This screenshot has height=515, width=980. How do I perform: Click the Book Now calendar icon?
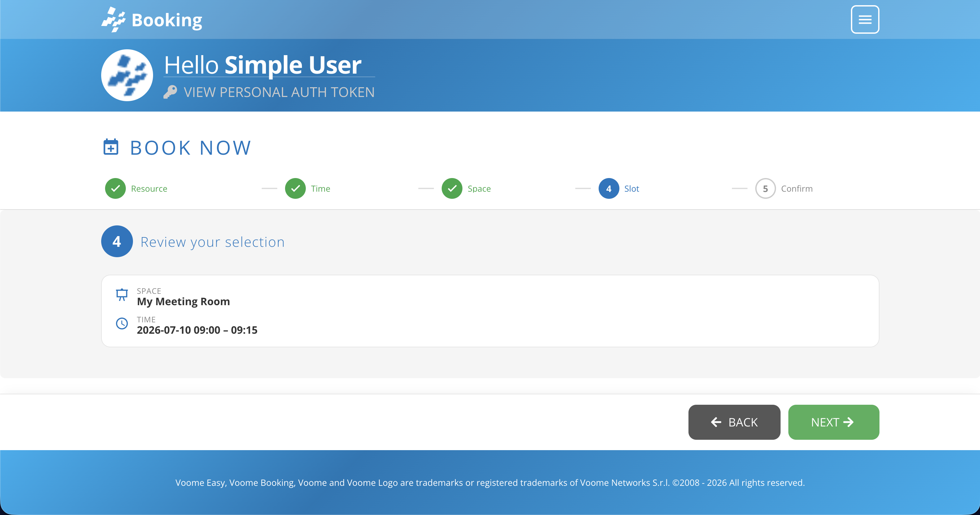pos(111,147)
